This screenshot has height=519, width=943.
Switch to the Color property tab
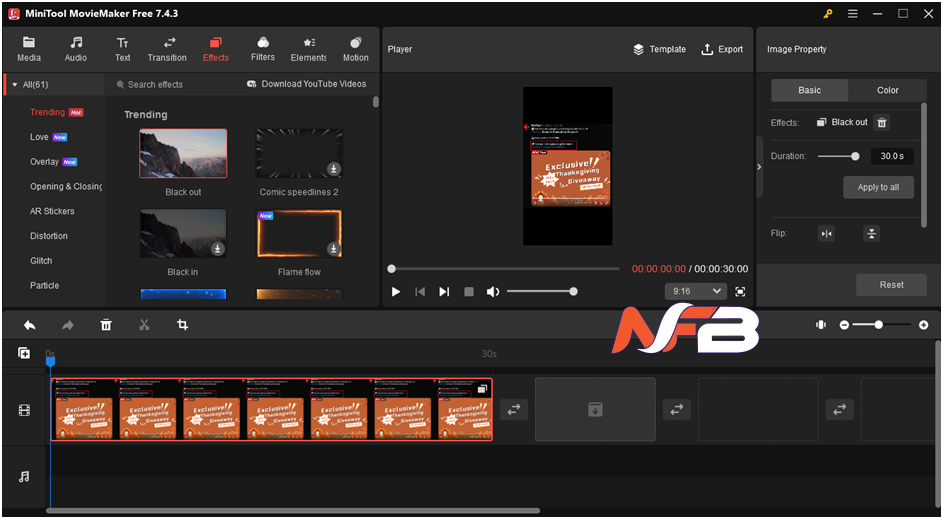click(888, 90)
